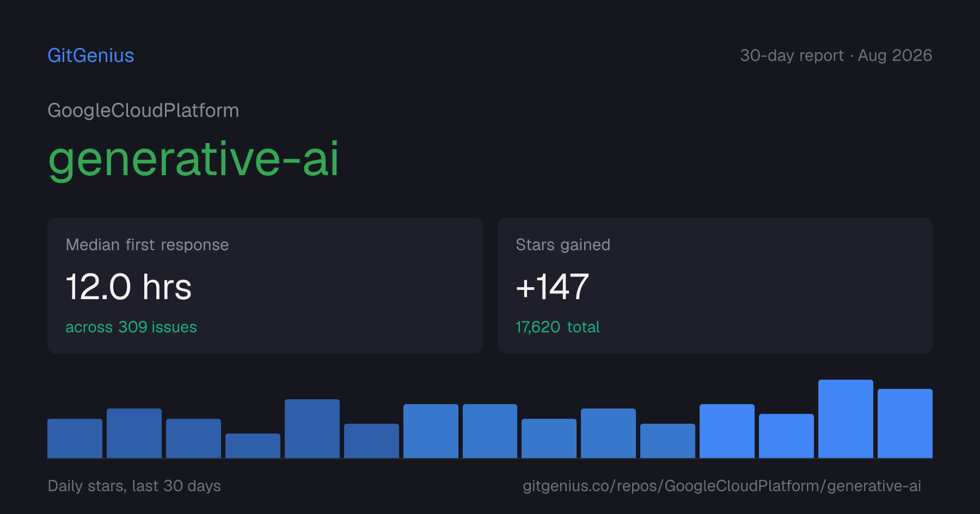Viewport: 980px width, 514px height.
Task: Click the "17,620 total" text
Action: tap(558, 327)
